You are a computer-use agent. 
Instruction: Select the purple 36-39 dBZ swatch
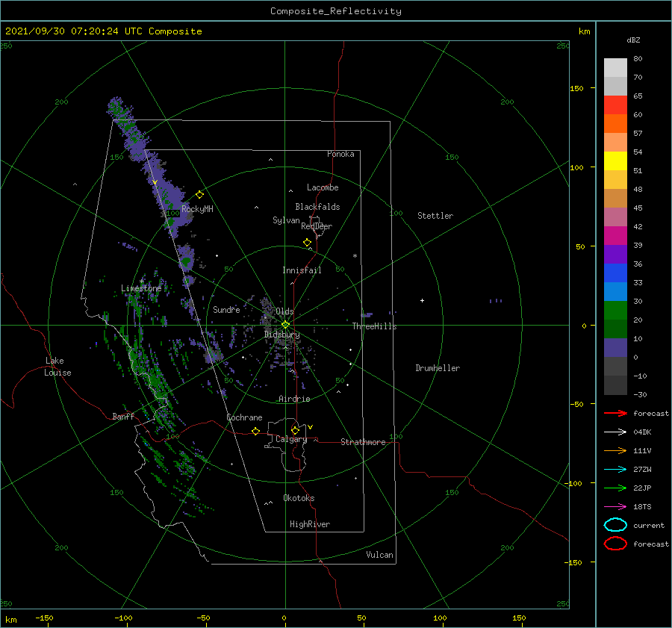click(615, 254)
